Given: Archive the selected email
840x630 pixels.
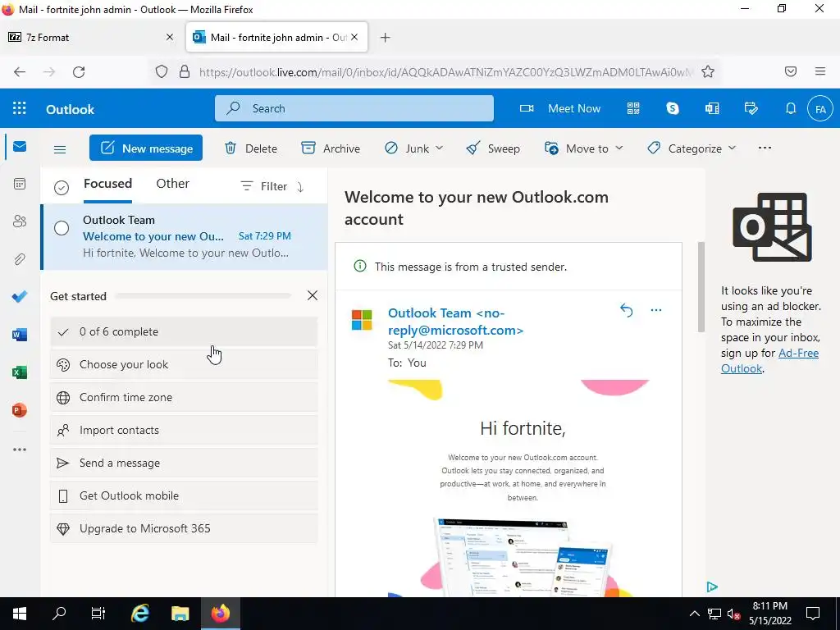Looking at the screenshot, I should coord(331,148).
